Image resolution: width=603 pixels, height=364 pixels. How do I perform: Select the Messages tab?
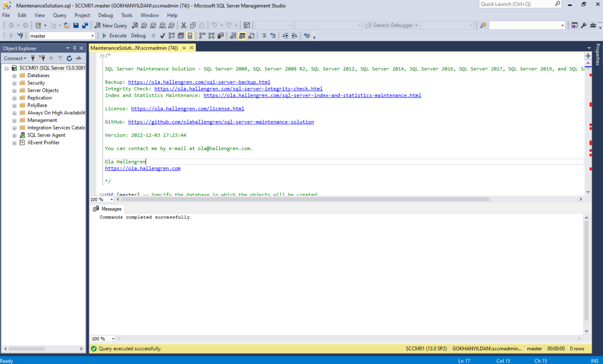107,209
